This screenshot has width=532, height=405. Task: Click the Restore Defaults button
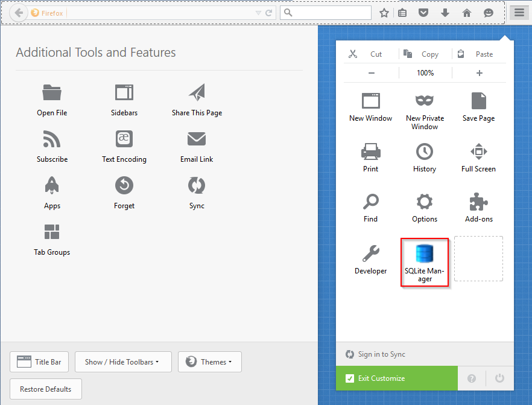pos(46,389)
